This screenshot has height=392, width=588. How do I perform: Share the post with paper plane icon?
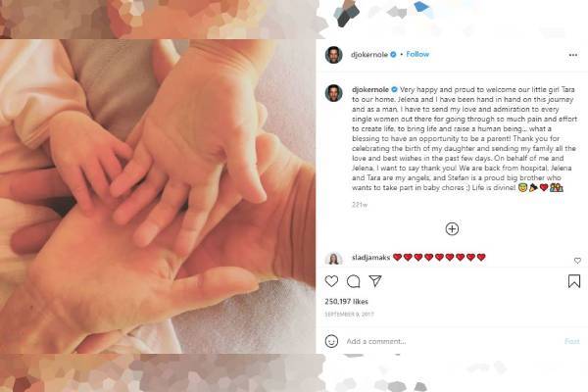[375, 281]
